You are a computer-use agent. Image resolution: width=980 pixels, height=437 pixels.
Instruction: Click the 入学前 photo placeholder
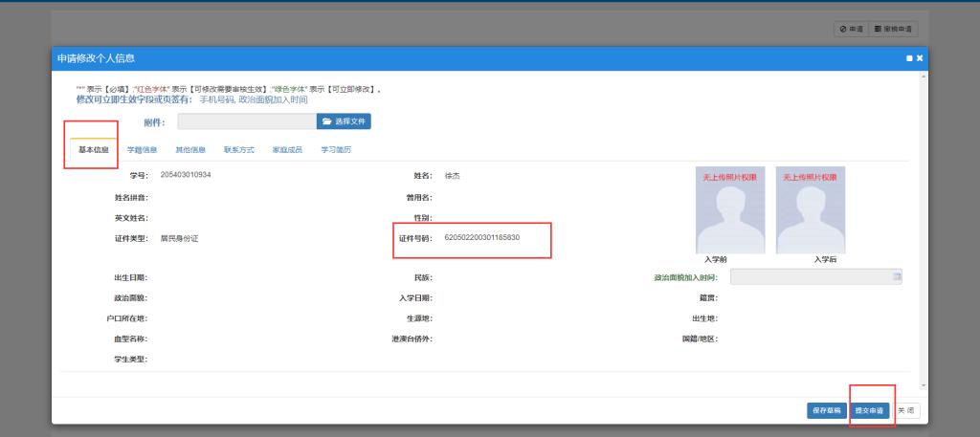click(x=729, y=210)
